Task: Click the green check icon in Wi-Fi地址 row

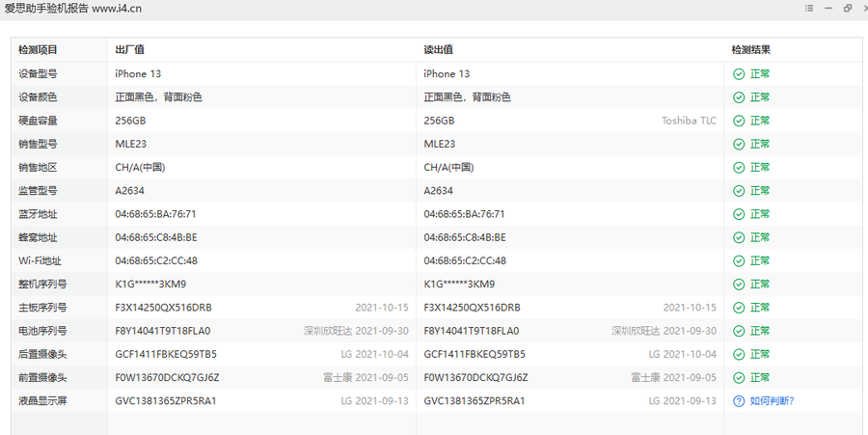Action: click(x=739, y=260)
